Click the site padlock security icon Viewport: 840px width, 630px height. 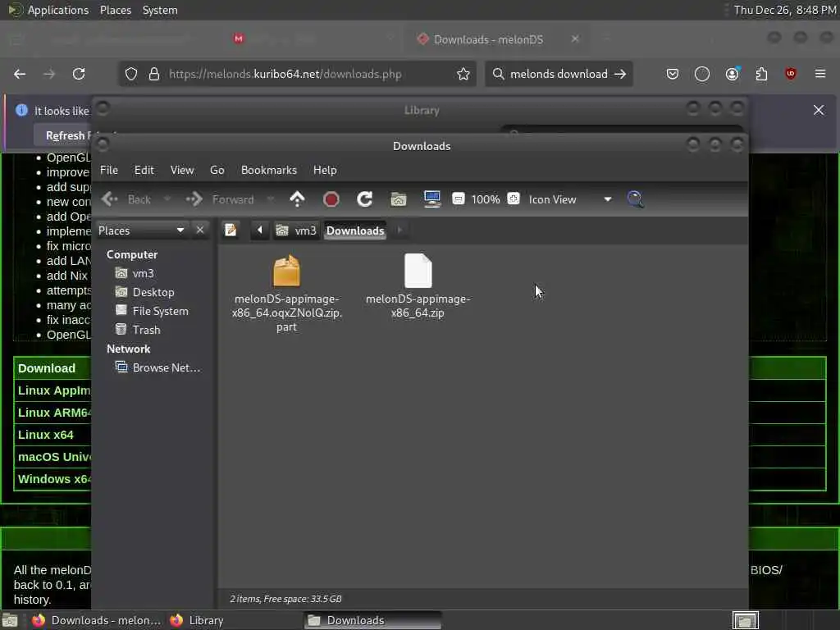[x=154, y=74]
